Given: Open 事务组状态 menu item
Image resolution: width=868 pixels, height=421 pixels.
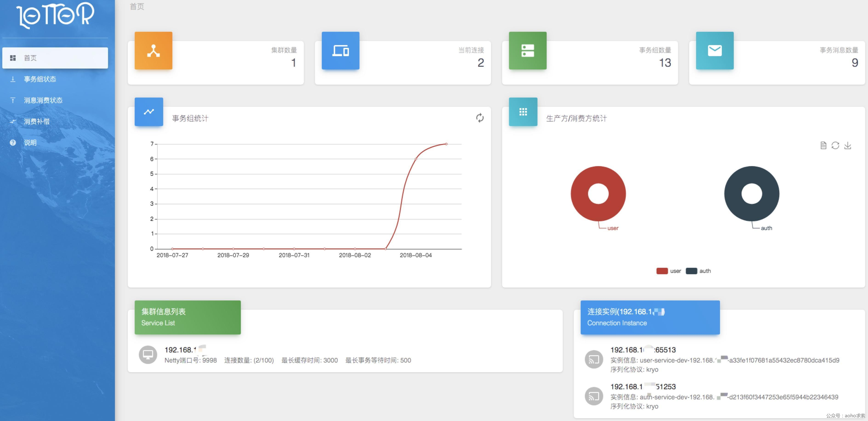Looking at the screenshot, I should (x=40, y=79).
